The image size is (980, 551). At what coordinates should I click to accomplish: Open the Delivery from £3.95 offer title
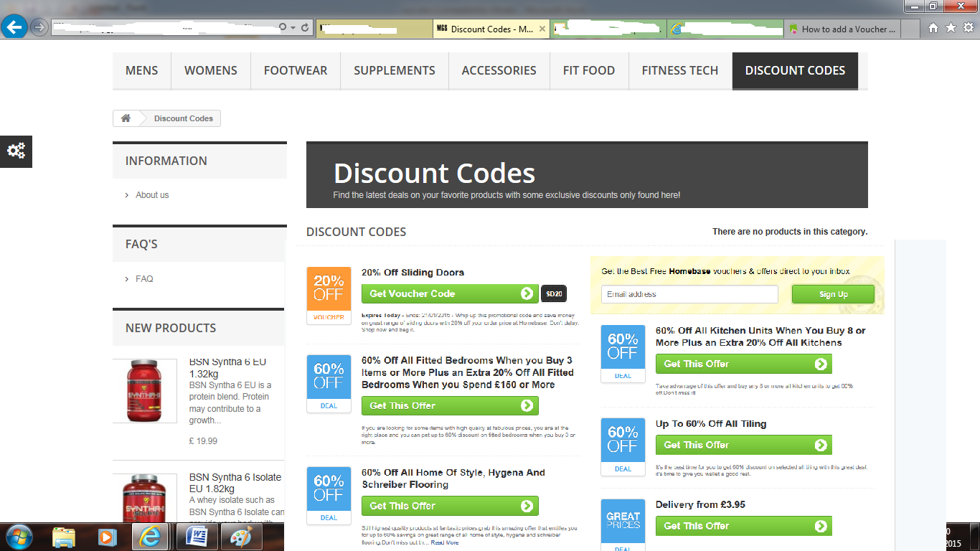tap(700, 505)
